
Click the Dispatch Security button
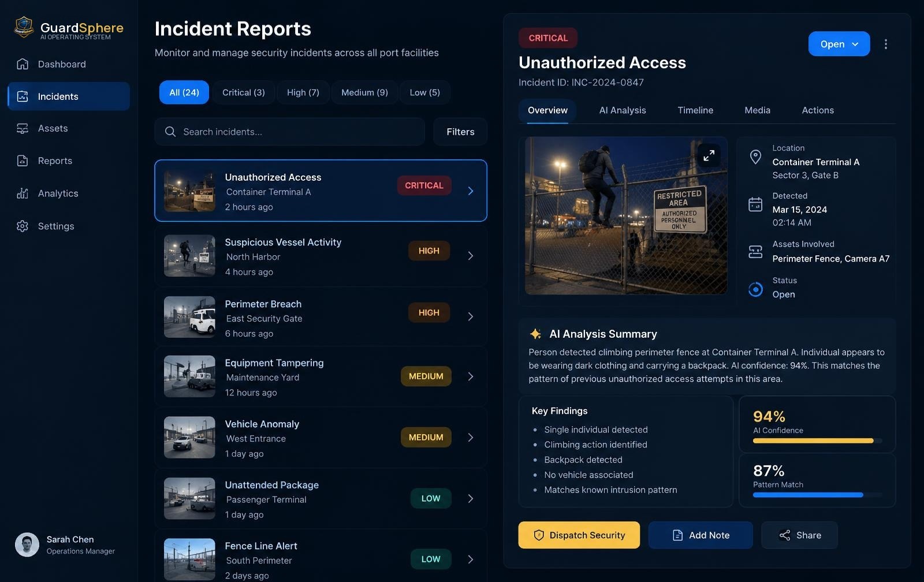click(x=579, y=535)
